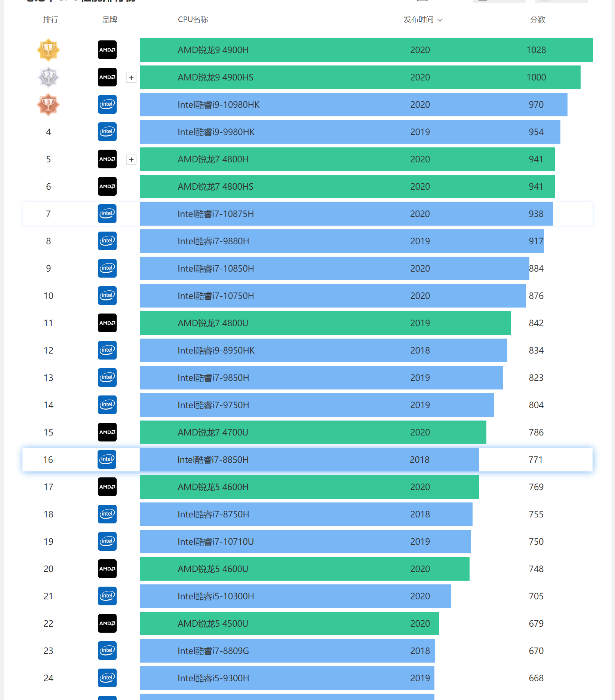The width and height of the screenshot is (615, 700).
Task: Click AMD logo beside Ryzen 9 4900H
Action: click(x=107, y=50)
